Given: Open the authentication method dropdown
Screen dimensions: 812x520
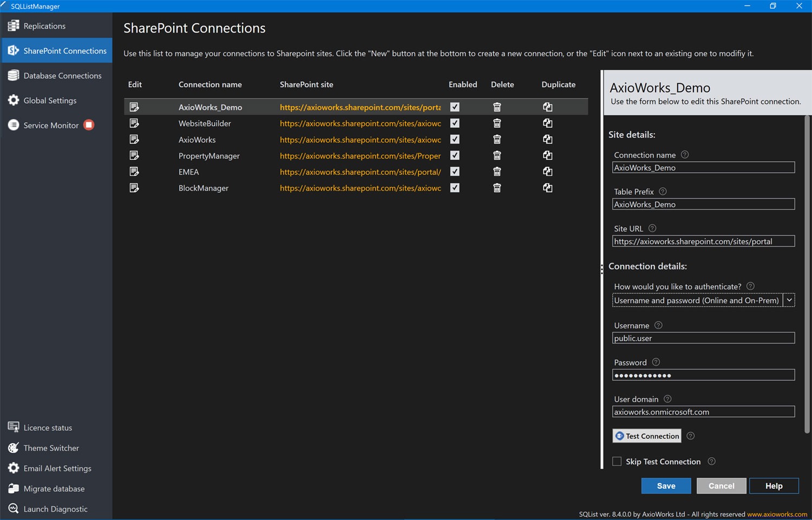Looking at the screenshot, I should pos(789,300).
